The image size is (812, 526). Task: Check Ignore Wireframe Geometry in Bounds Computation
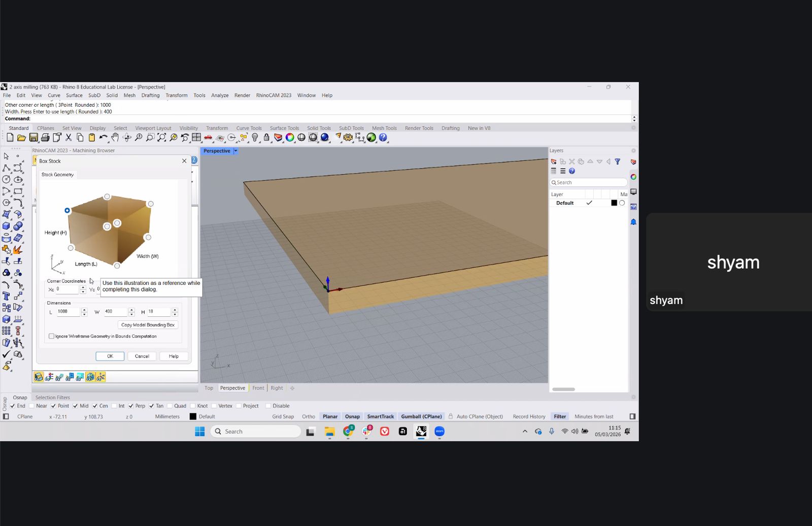pyautogui.click(x=51, y=336)
